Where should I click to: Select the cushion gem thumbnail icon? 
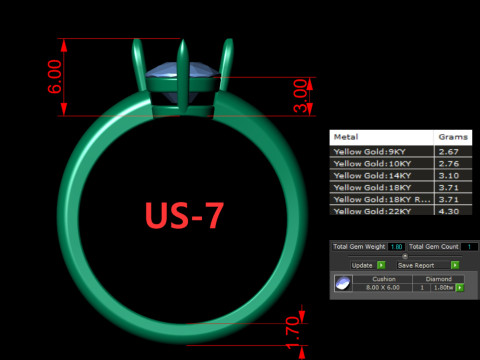[x=343, y=283]
